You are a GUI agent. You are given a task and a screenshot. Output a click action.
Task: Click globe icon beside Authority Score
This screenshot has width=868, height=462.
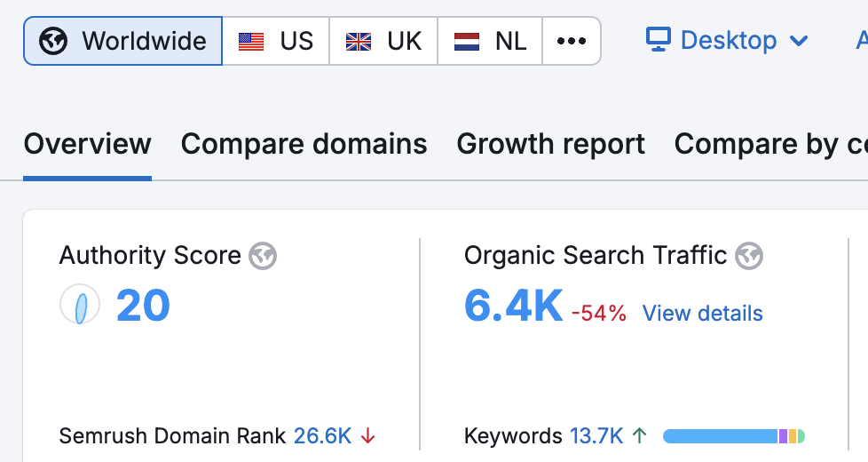[x=263, y=256]
